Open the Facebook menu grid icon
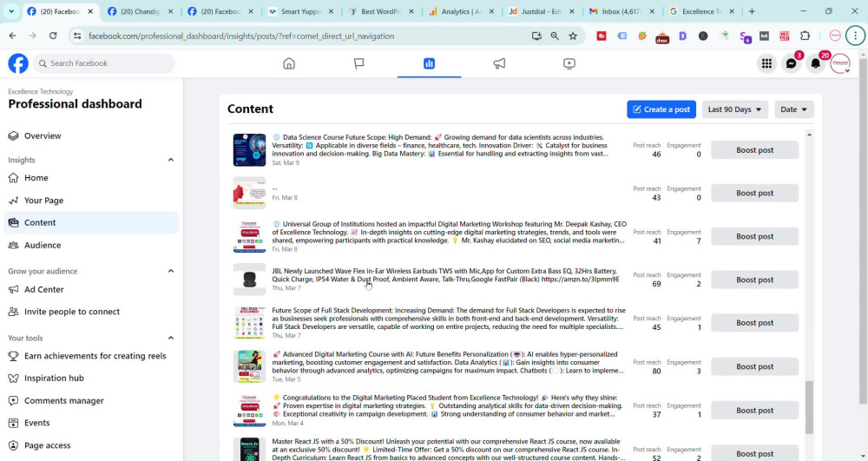Image resolution: width=868 pixels, height=461 pixels. pyautogui.click(x=766, y=63)
